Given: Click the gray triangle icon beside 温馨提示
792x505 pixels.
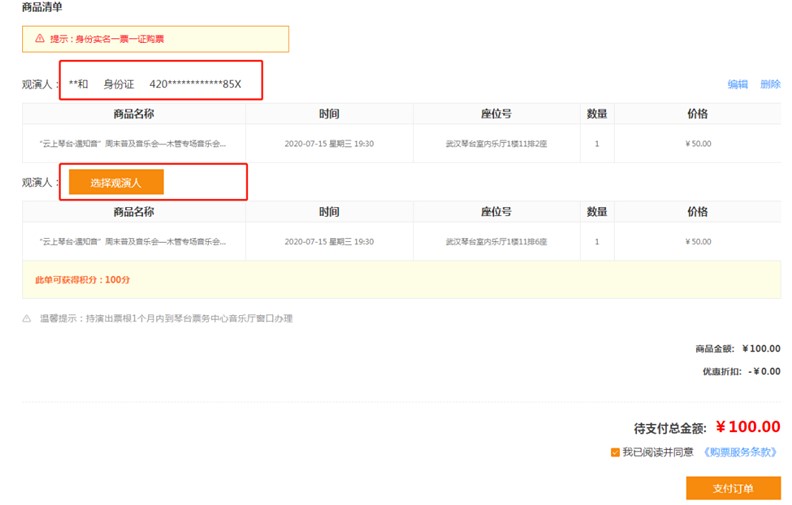Looking at the screenshot, I should (27, 319).
